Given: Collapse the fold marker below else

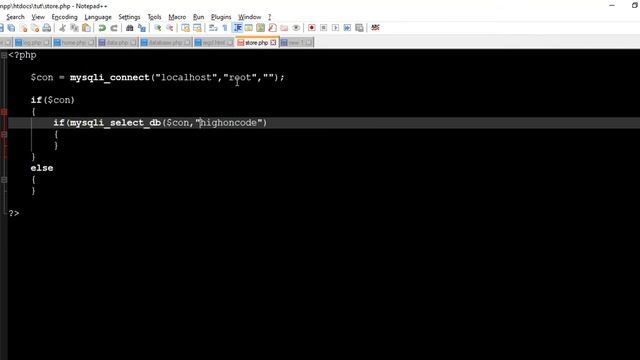Looking at the screenshot, I should 4,180.
